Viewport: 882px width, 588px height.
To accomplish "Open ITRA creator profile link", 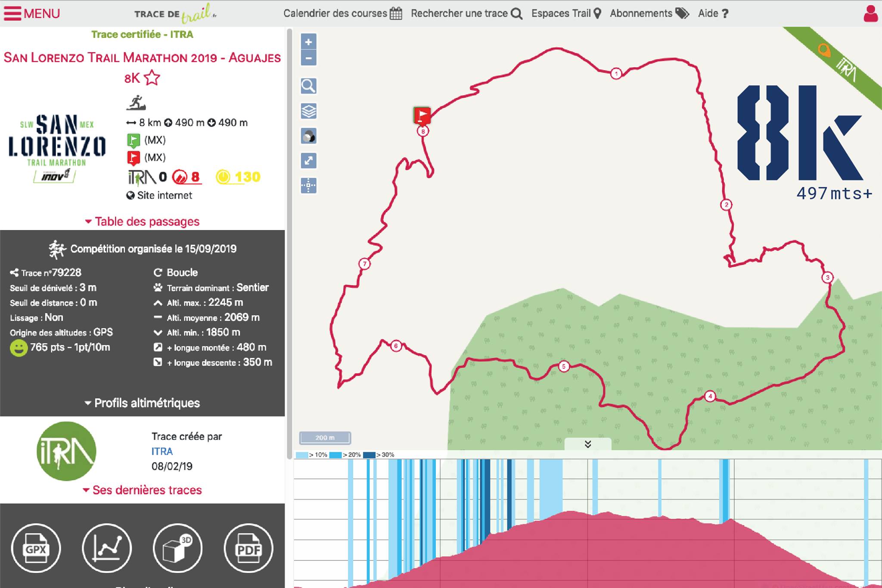I will tap(162, 451).
